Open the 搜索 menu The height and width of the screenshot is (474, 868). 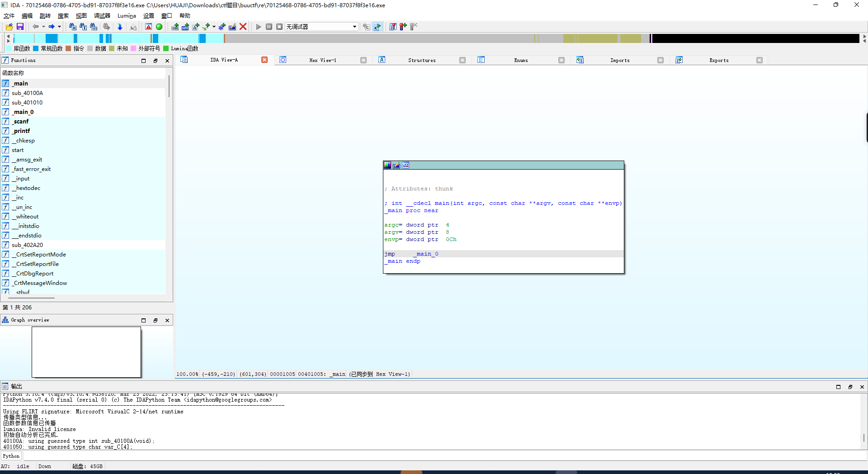(63, 15)
